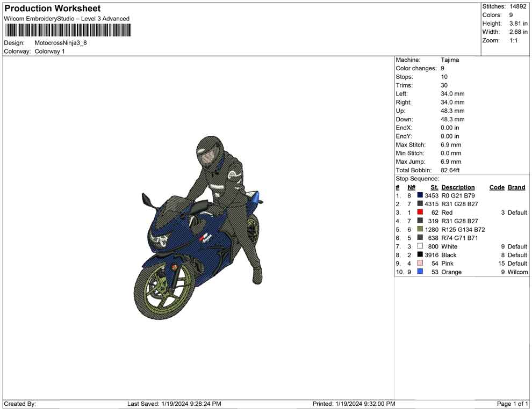This screenshot has width=532, height=409.
Task: Click the Left value 34.0 mm
Action: (x=452, y=93)
